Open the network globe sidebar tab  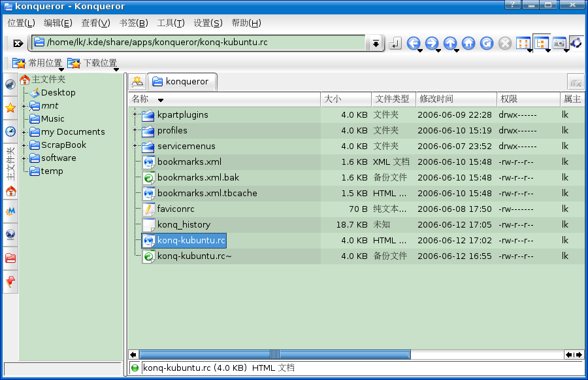coord(10,235)
